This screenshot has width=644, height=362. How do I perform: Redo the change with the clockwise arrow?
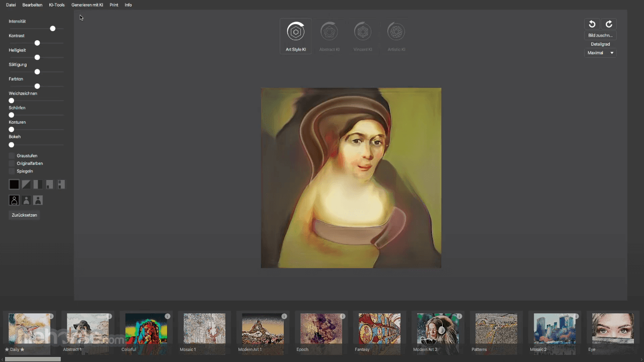(609, 24)
